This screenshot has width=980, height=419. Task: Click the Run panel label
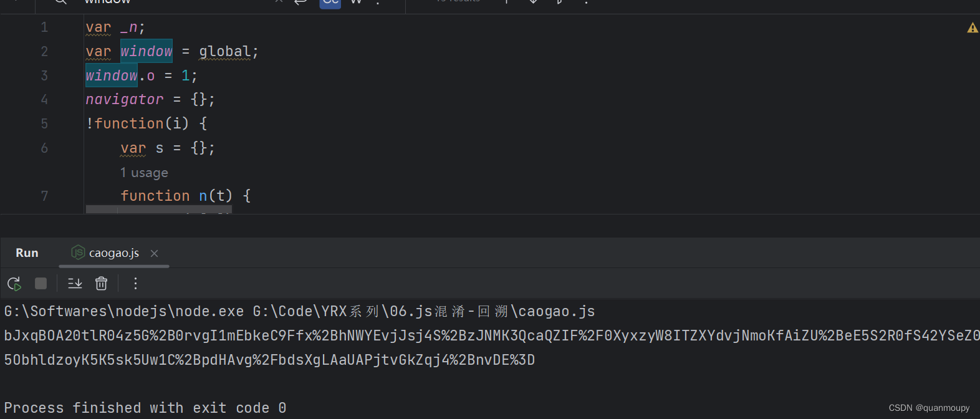point(27,253)
